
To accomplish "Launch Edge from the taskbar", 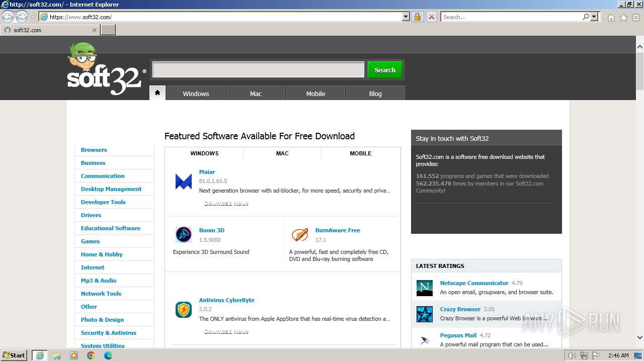I will (108, 355).
